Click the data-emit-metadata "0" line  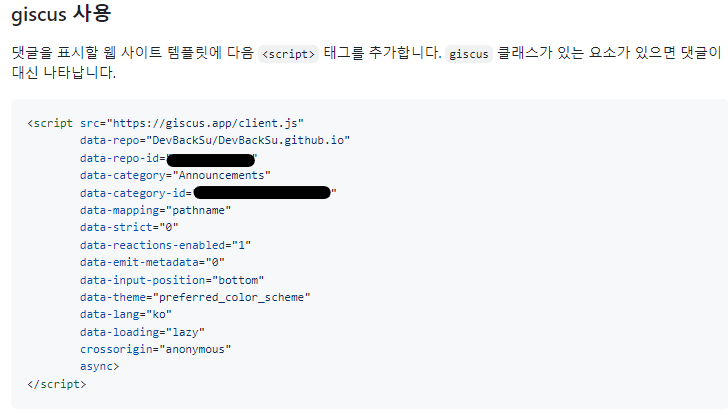coord(152,263)
